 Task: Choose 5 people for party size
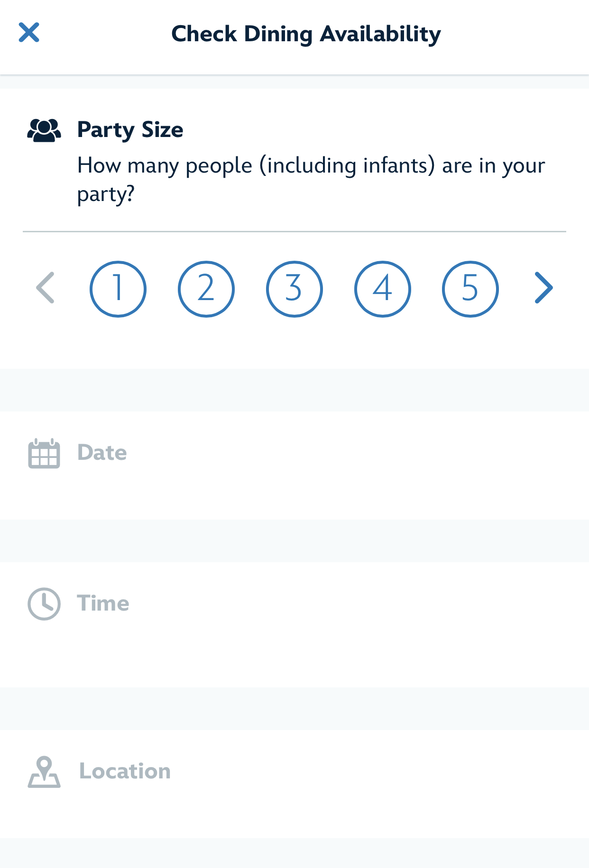point(470,289)
